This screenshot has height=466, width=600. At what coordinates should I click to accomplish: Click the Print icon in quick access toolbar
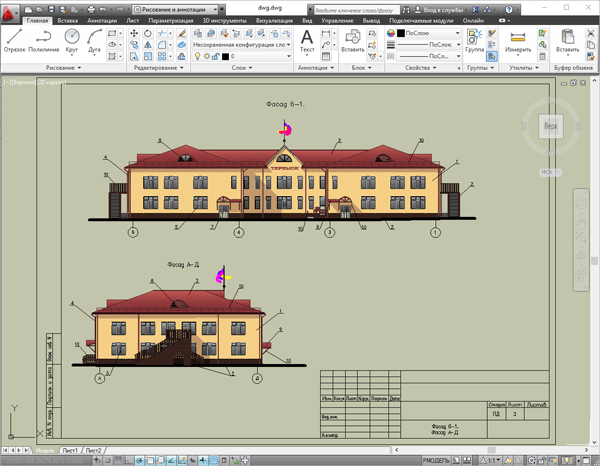pyautogui.click(x=91, y=9)
